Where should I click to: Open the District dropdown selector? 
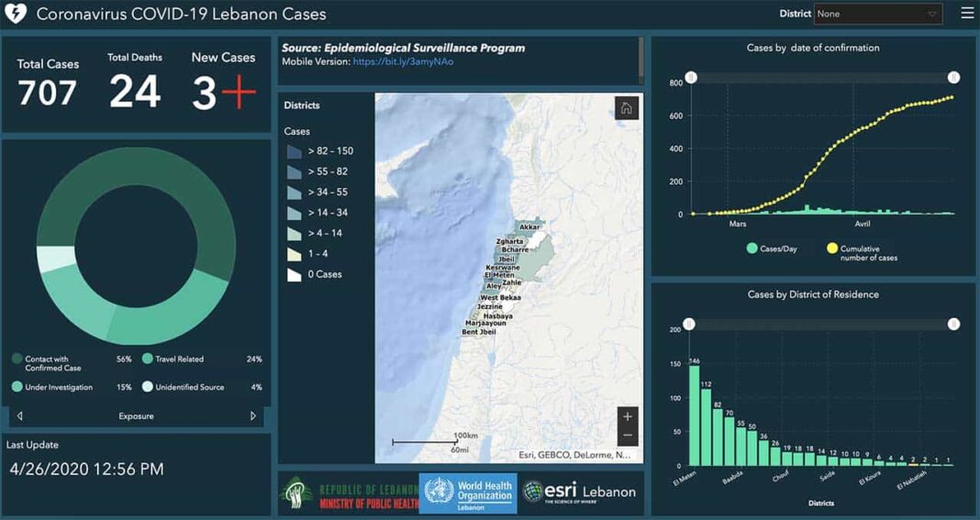coord(877,14)
